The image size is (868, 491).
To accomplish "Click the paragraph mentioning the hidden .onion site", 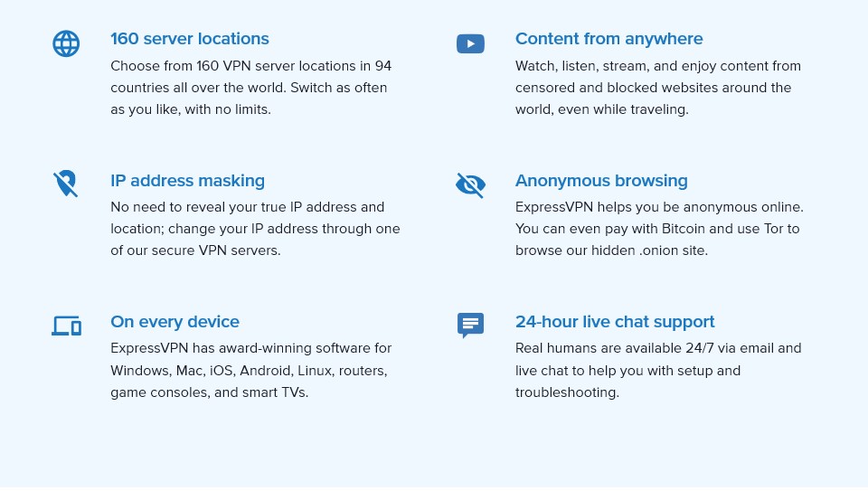I will 659,229.
